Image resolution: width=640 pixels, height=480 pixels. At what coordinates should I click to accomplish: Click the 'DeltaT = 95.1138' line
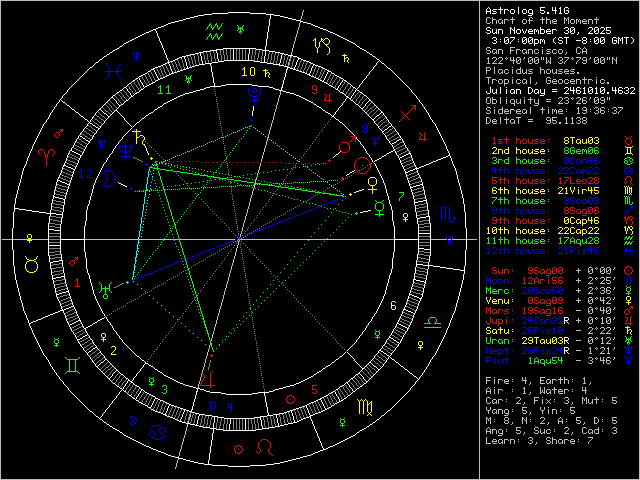[x=536, y=121]
